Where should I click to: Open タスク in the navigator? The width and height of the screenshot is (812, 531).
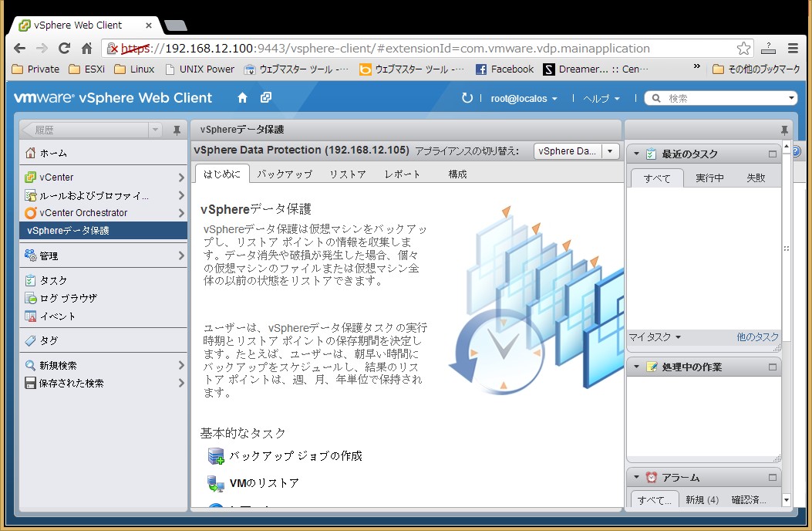pyautogui.click(x=103, y=280)
